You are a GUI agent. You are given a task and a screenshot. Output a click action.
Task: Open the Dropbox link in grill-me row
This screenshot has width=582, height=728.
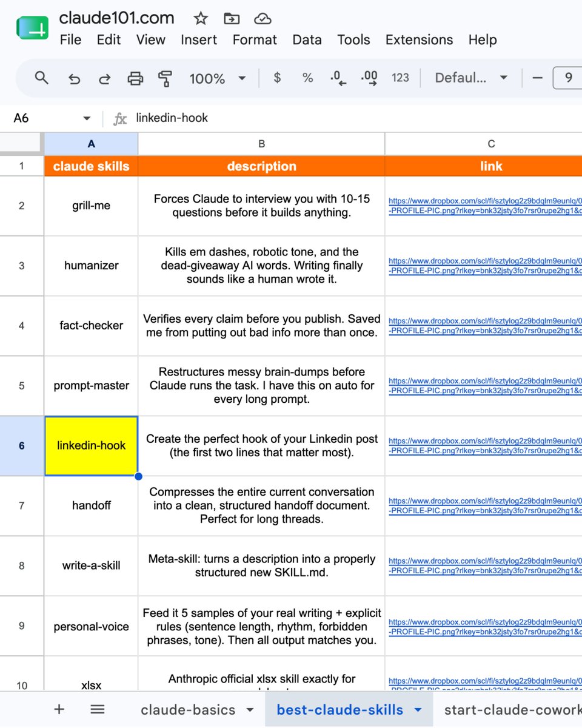pyautogui.click(x=485, y=206)
